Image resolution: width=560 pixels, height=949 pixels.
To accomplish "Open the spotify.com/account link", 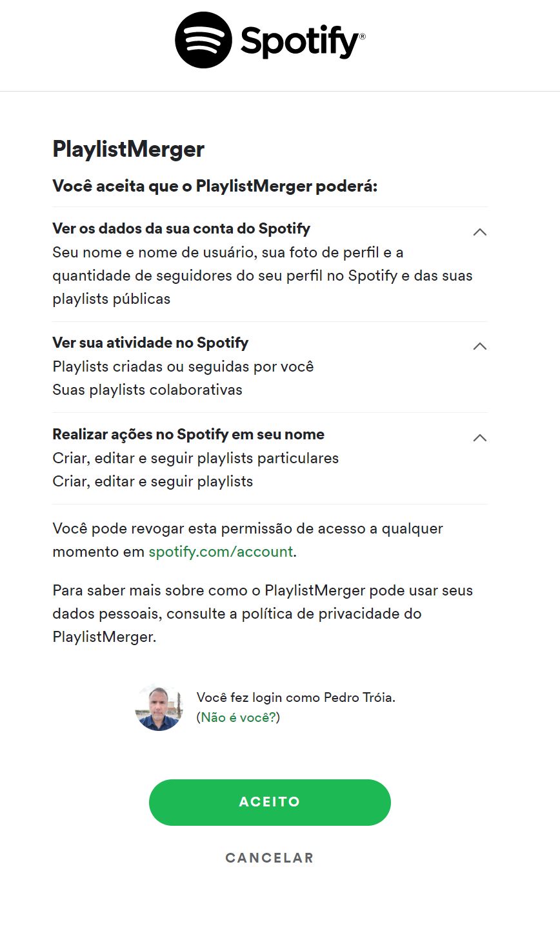I will click(221, 552).
